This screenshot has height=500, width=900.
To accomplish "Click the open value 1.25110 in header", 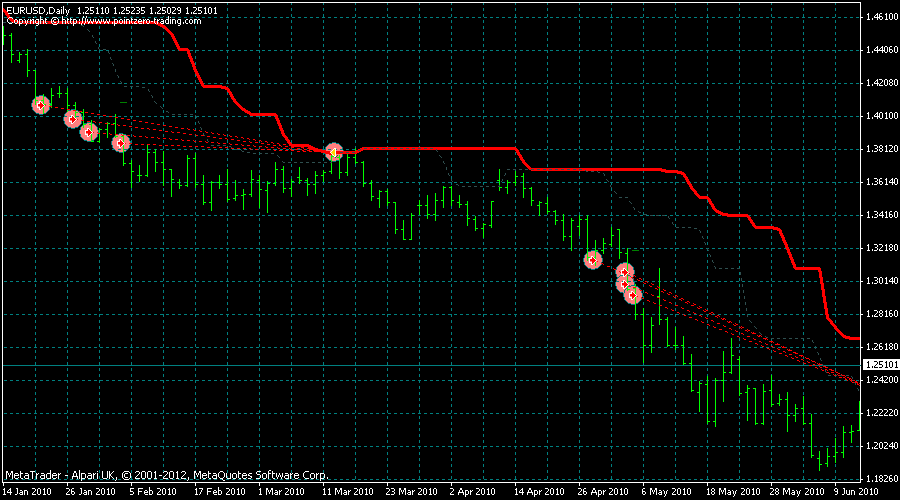I will (93, 10).
